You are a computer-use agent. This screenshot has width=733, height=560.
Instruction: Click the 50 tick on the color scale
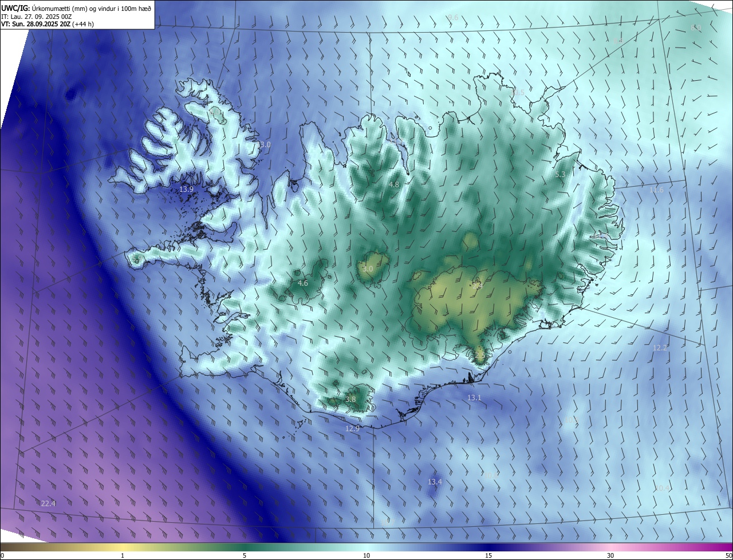tap(729, 556)
